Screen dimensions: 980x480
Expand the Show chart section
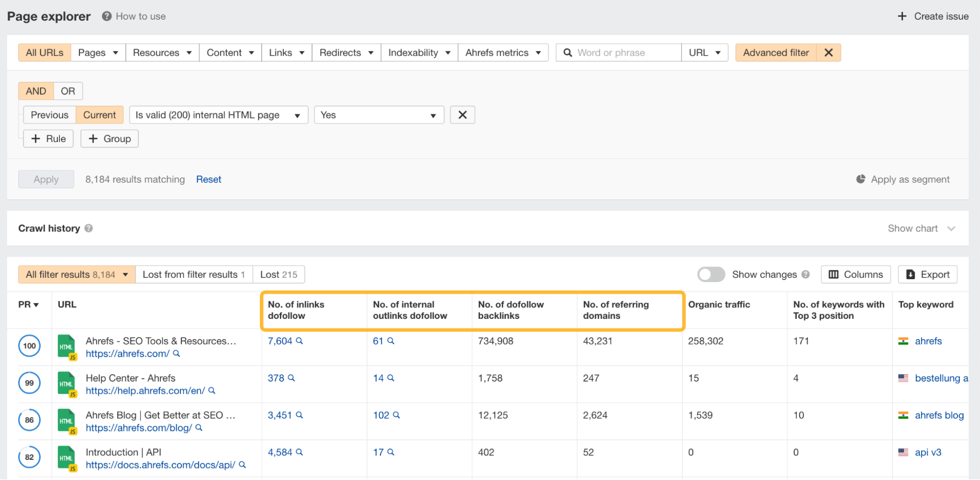(921, 228)
